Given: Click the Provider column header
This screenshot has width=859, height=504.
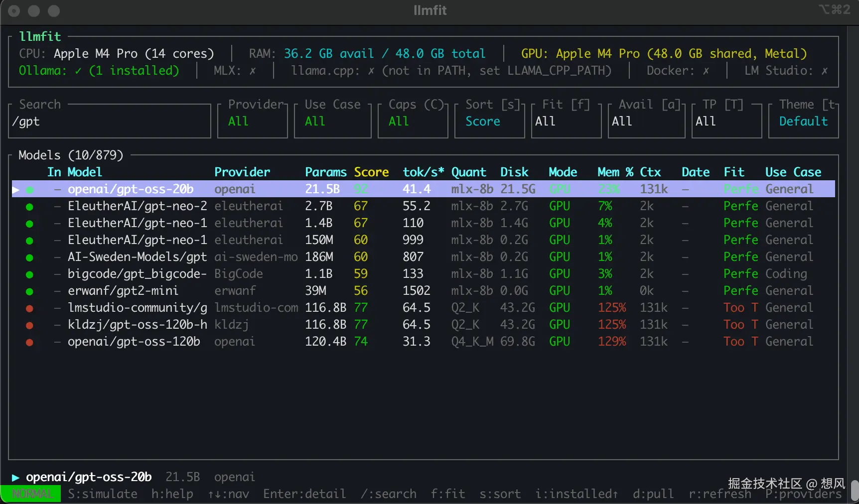Looking at the screenshot, I should 242,172.
